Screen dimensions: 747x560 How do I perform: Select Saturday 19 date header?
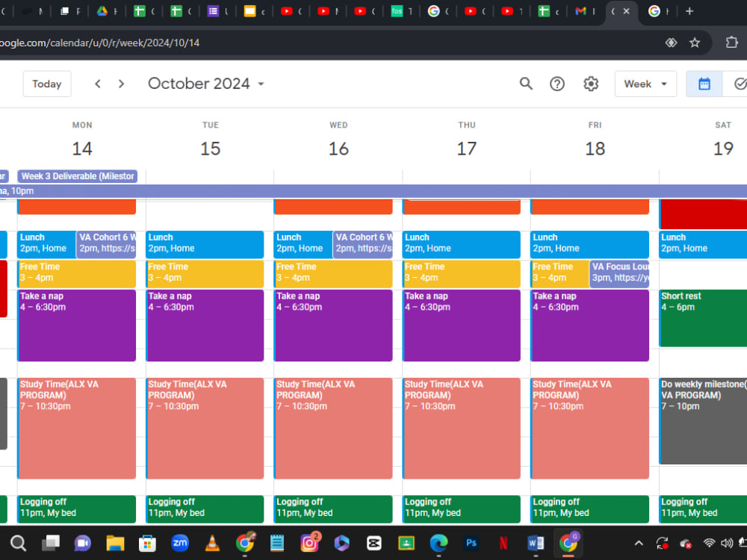722,149
